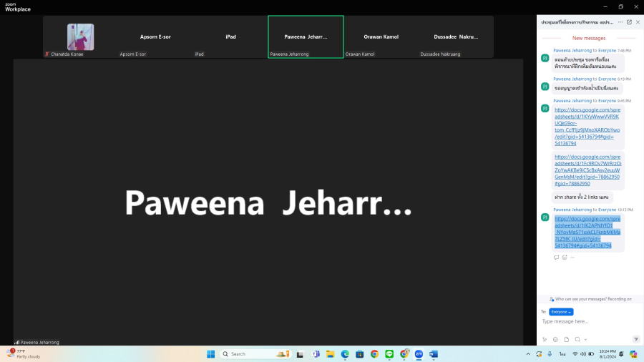
Task: Open the weather widget showing Partly cloudy
Action: click(x=24, y=354)
